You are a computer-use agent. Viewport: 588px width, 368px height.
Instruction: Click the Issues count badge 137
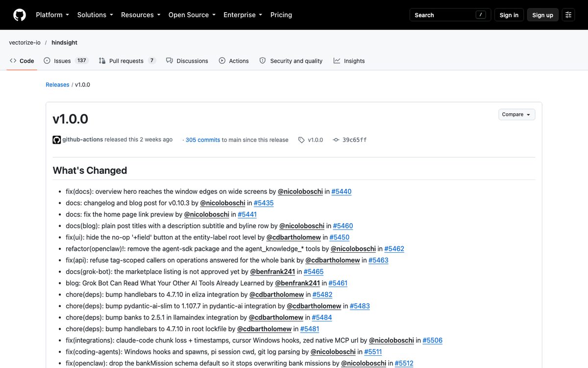click(82, 61)
